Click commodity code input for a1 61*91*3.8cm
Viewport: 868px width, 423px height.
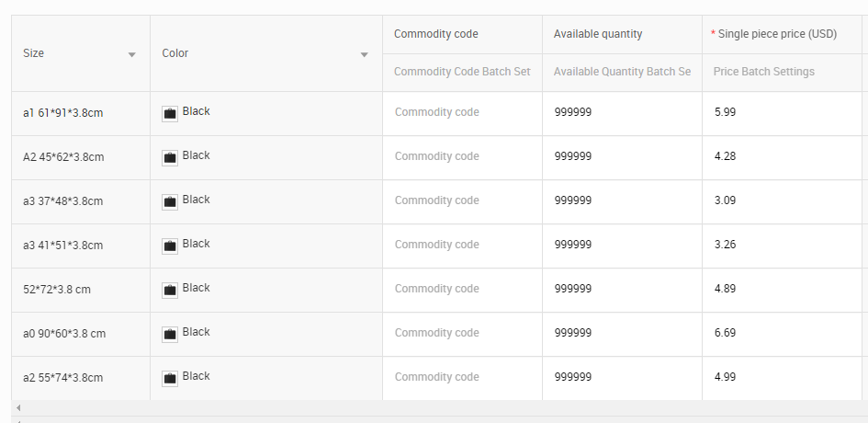462,112
